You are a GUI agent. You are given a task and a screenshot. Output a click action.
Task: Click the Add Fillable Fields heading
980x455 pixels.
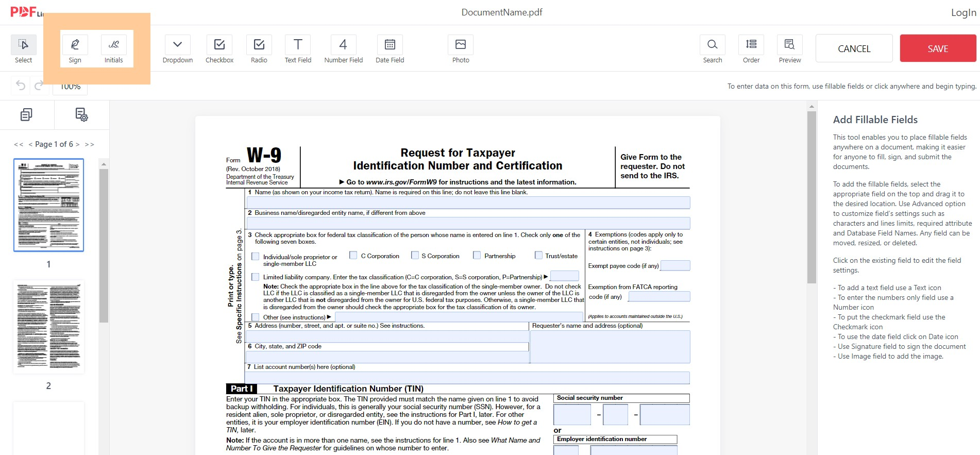875,120
